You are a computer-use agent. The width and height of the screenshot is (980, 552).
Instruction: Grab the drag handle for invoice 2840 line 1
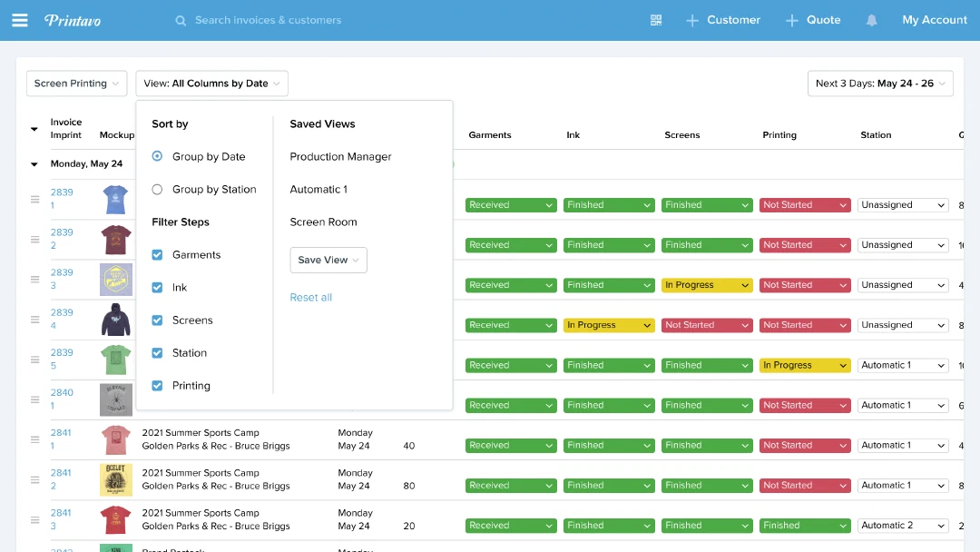tap(35, 399)
